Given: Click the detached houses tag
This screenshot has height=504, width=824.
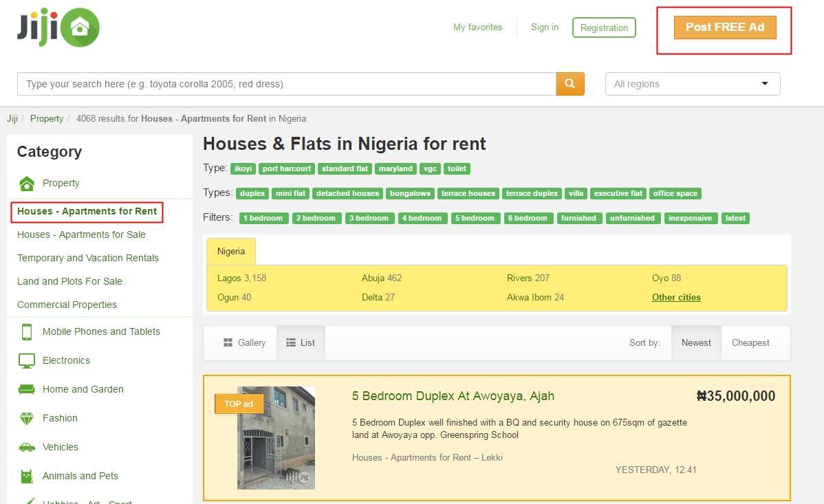Looking at the screenshot, I should pos(347,193).
